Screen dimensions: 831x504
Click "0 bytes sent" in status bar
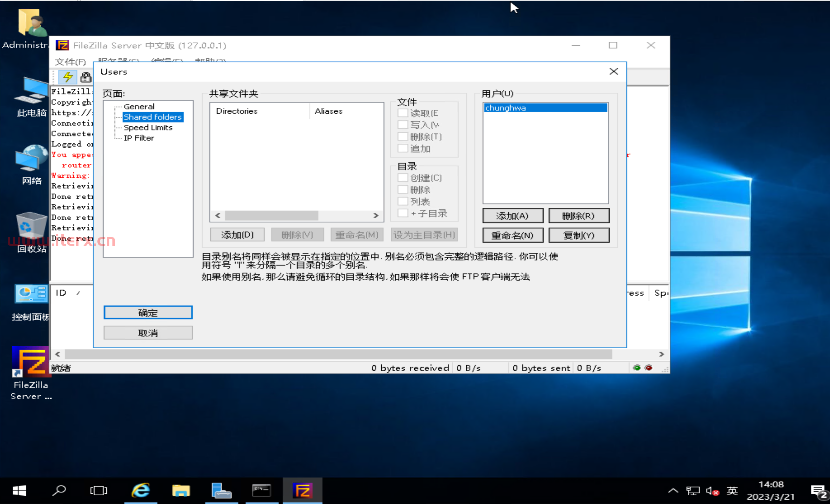(x=541, y=368)
